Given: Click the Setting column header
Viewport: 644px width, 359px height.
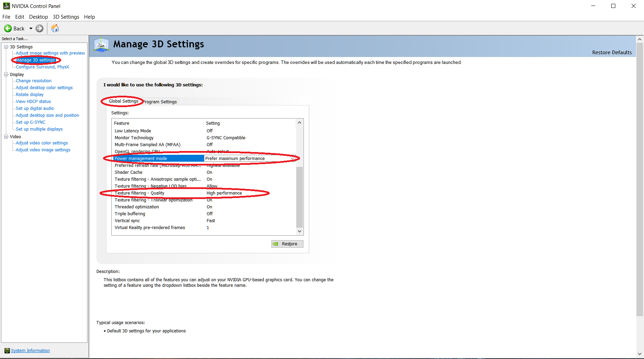Looking at the screenshot, I should tap(250, 123).
